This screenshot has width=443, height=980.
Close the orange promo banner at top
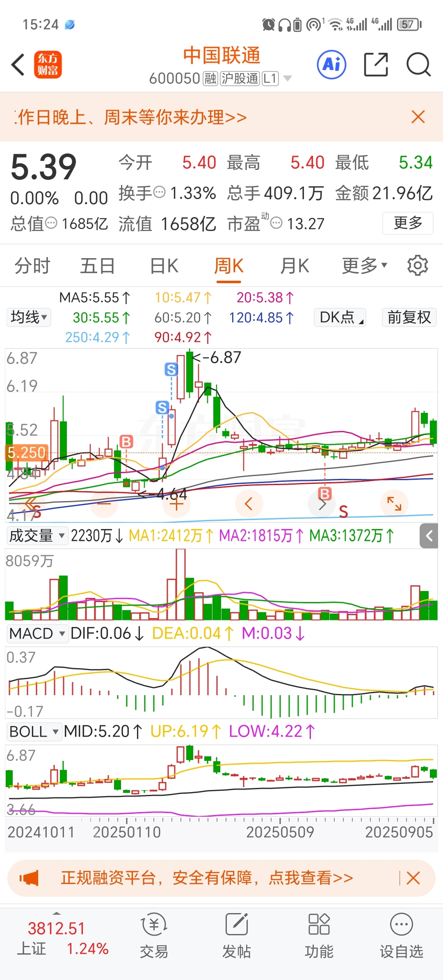[418, 117]
